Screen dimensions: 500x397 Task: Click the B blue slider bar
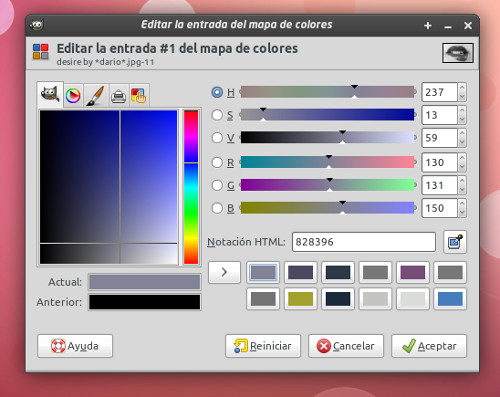(x=327, y=208)
